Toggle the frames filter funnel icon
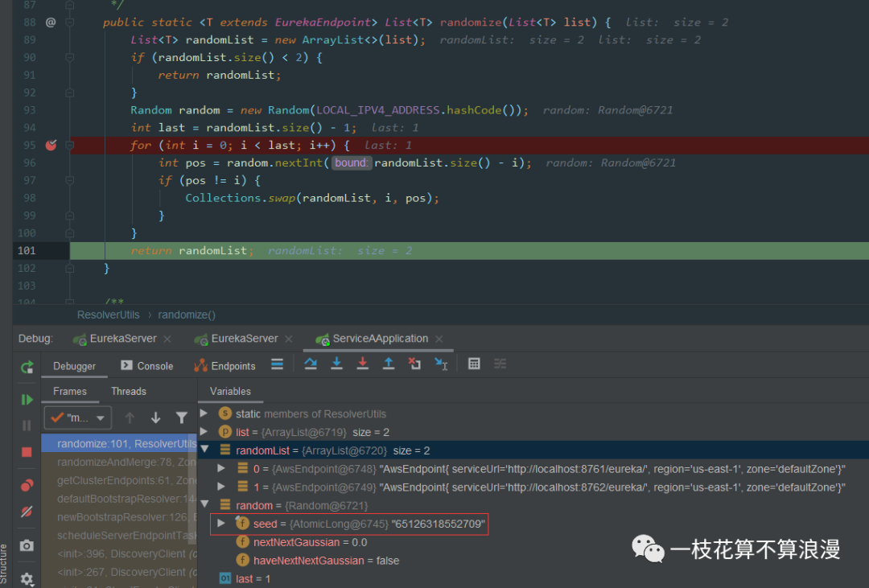 point(182,417)
